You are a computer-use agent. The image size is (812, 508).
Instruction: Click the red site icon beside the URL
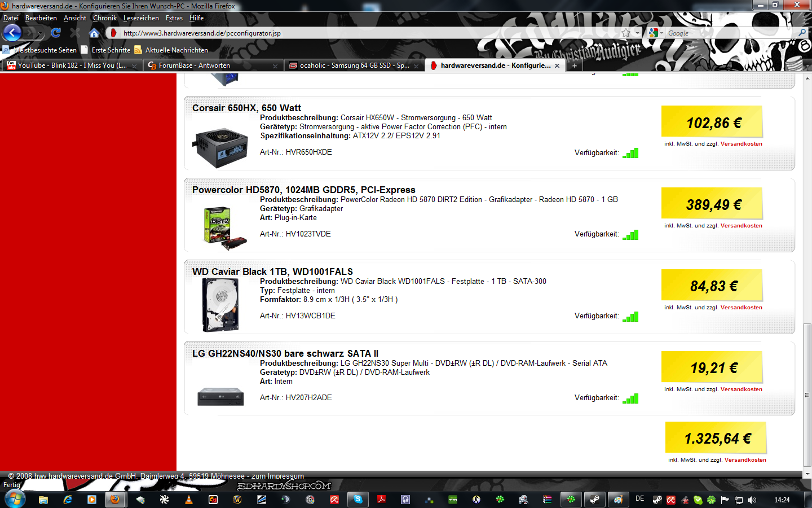[x=113, y=33]
